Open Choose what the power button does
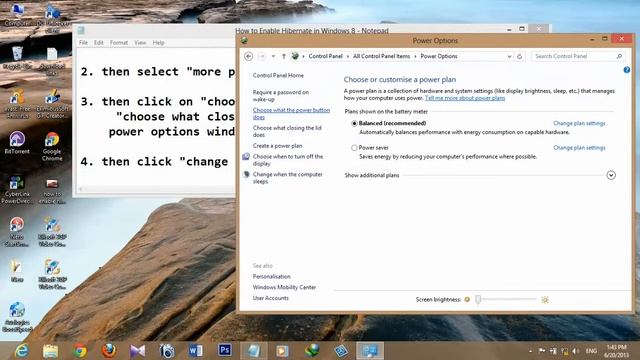Image resolution: width=640 pixels, height=360 pixels. click(x=291, y=113)
